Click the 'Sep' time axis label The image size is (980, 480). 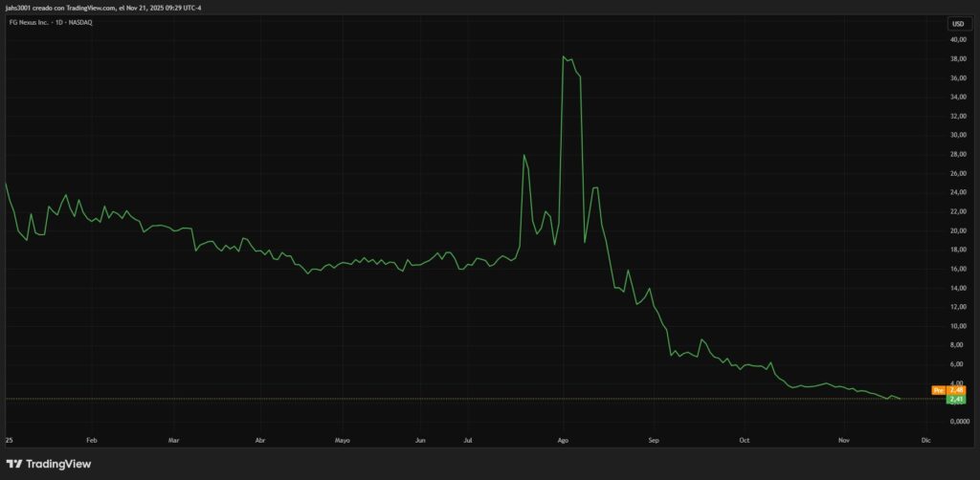[654, 440]
